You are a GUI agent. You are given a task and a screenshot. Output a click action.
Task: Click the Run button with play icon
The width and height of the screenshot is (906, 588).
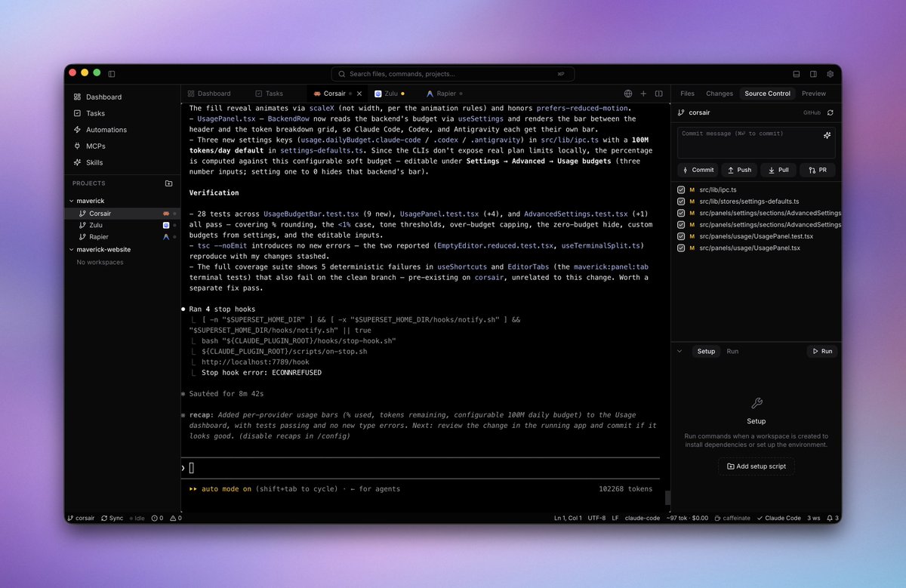821,351
